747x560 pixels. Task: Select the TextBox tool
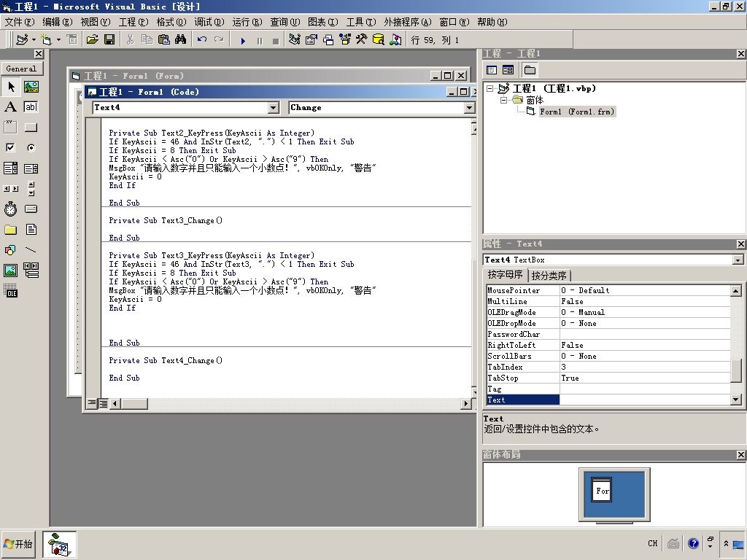coord(31,107)
